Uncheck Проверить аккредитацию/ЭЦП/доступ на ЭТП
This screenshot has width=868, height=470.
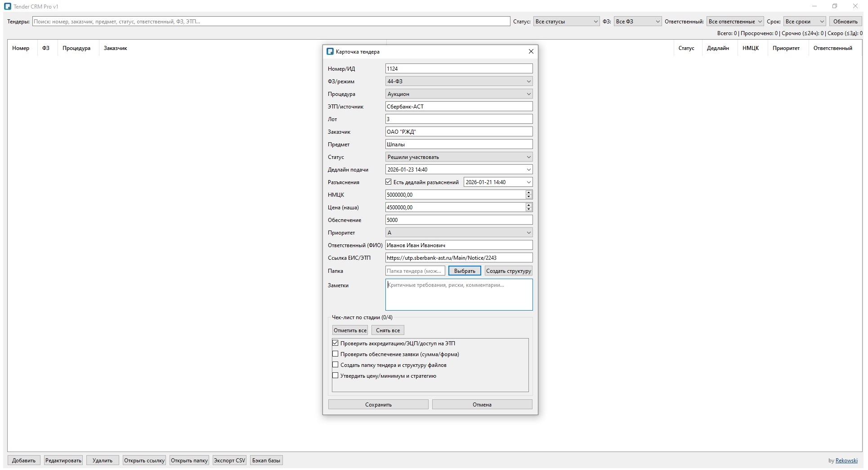coord(336,343)
